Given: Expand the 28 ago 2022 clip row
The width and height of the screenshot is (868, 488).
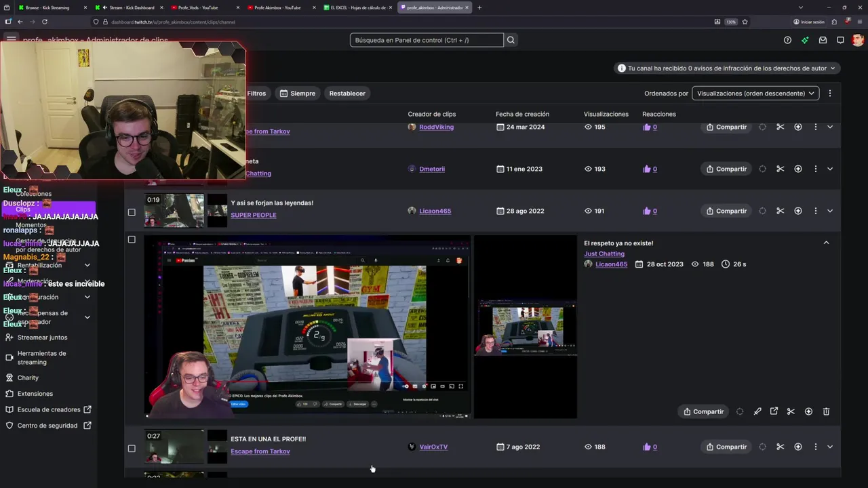Looking at the screenshot, I should click(830, 211).
